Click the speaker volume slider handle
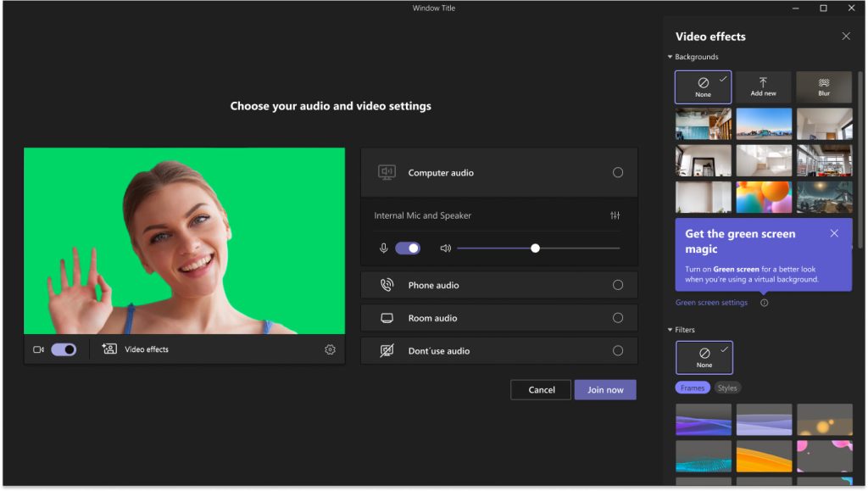This screenshot has width=868, height=491. 535,248
